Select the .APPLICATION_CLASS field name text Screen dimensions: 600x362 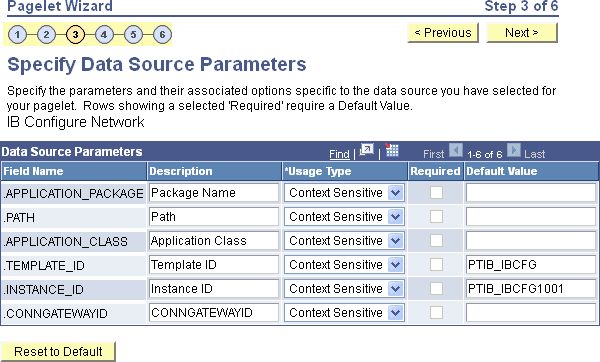(65, 242)
